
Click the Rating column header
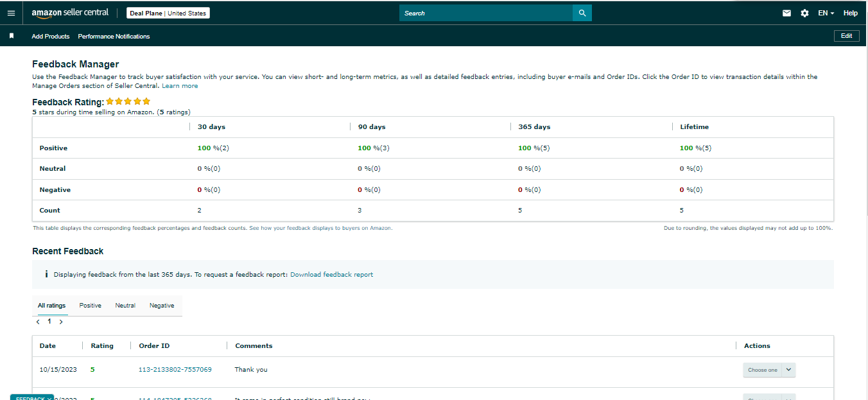click(102, 346)
